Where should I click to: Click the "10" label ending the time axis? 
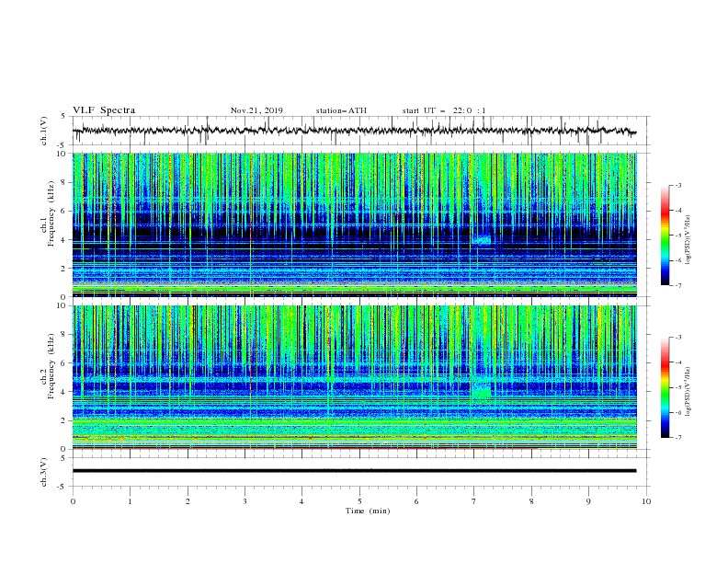(x=646, y=501)
